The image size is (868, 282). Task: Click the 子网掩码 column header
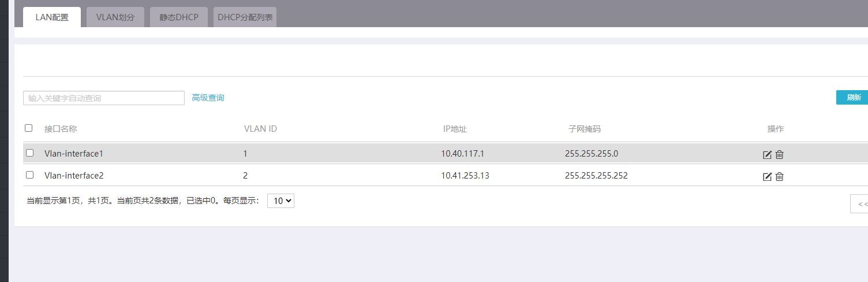click(584, 129)
